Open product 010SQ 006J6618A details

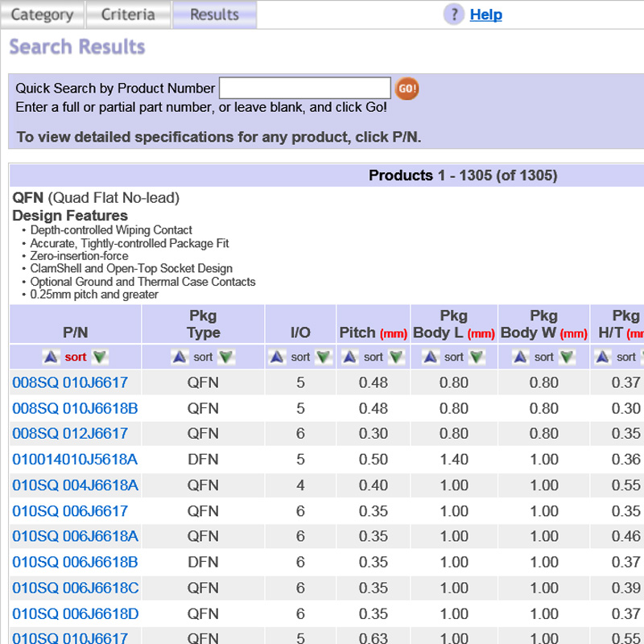pyautogui.click(x=75, y=536)
